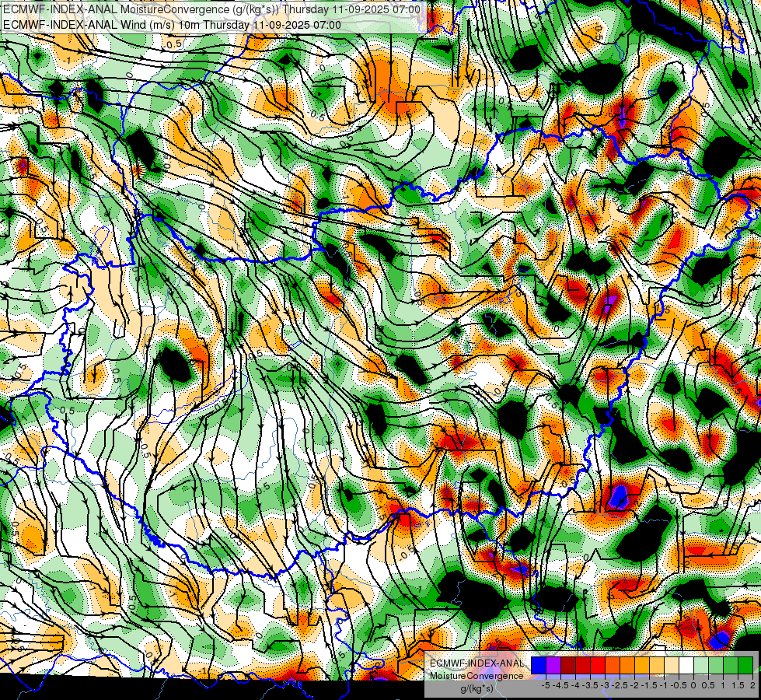The width and height of the screenshot is (761, 700).
Task: Click the '-1' legend tick label
Action: 664,685
